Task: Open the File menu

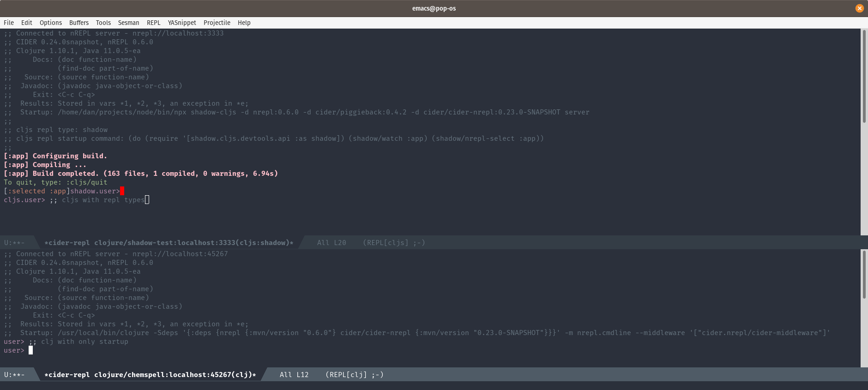Action: [9, 23]
